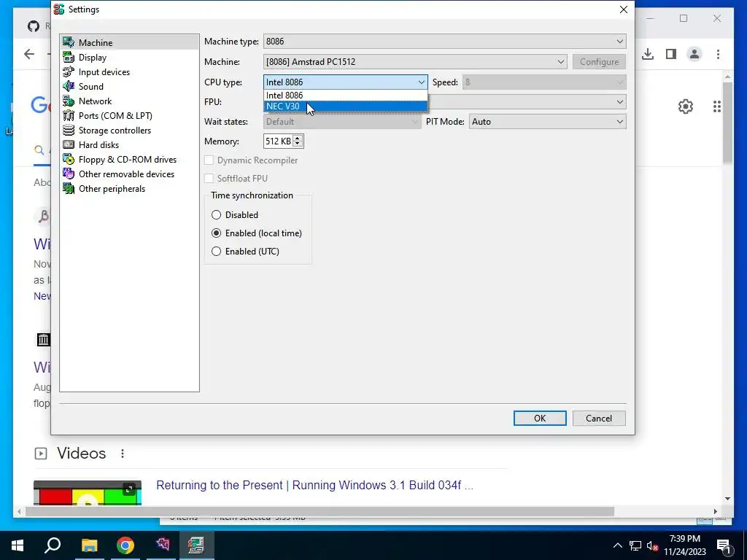Click the Ports (COM & LPT) icon
747x560 pixels.
(69, 116)
